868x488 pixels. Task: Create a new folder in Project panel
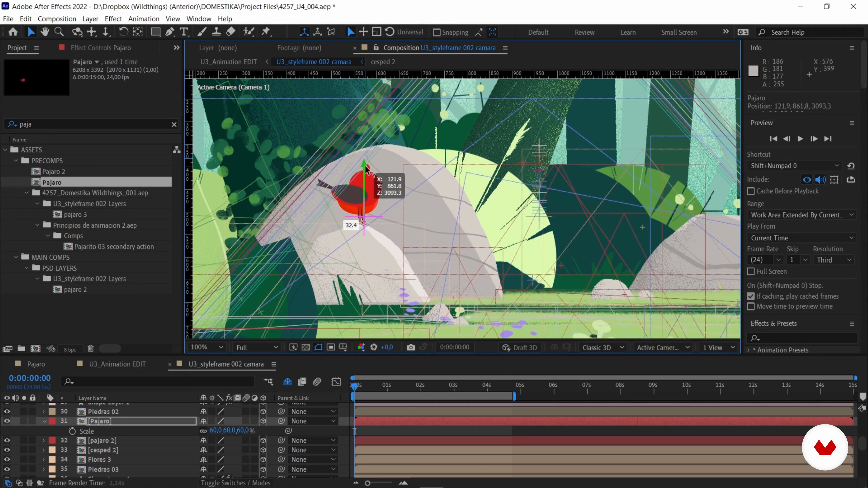(x=21, y=349)
